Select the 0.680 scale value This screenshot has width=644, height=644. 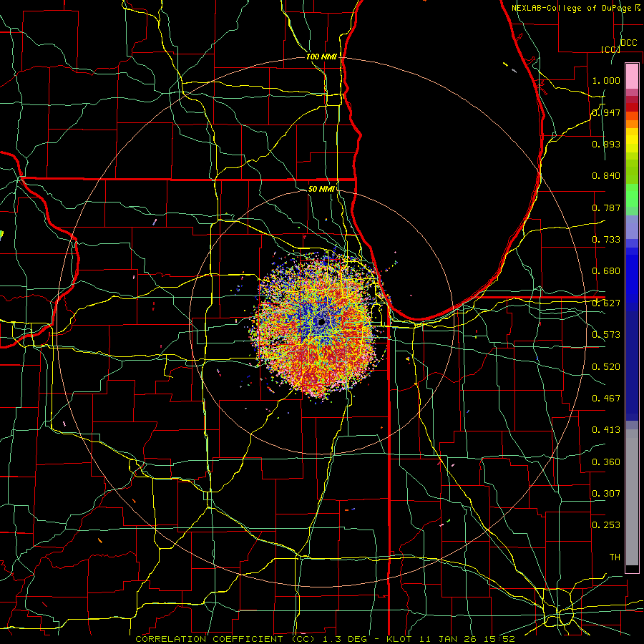pyautogui.click(x=606, y=271)
